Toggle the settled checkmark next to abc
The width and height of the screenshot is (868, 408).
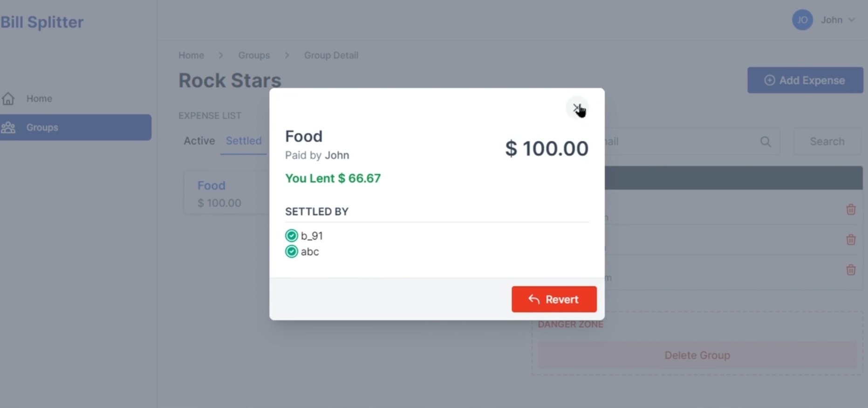coord(291,251)
